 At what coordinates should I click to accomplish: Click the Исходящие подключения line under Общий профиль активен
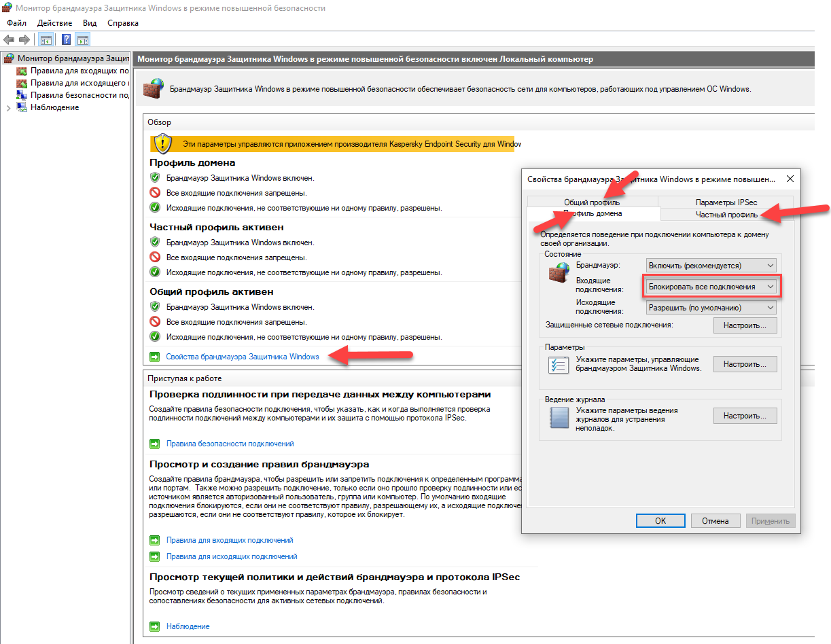[304, 337]
